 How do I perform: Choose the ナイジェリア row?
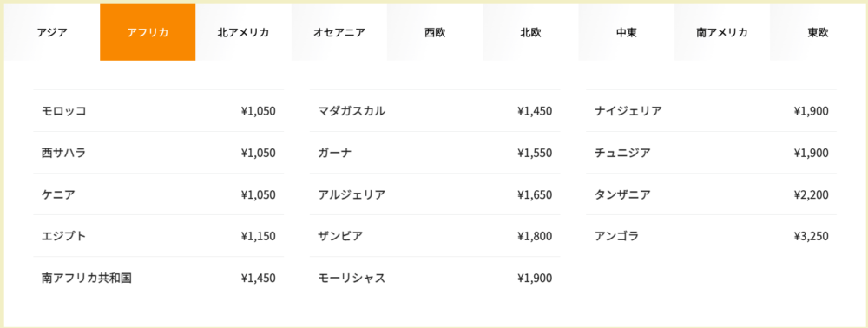[712, 110]
